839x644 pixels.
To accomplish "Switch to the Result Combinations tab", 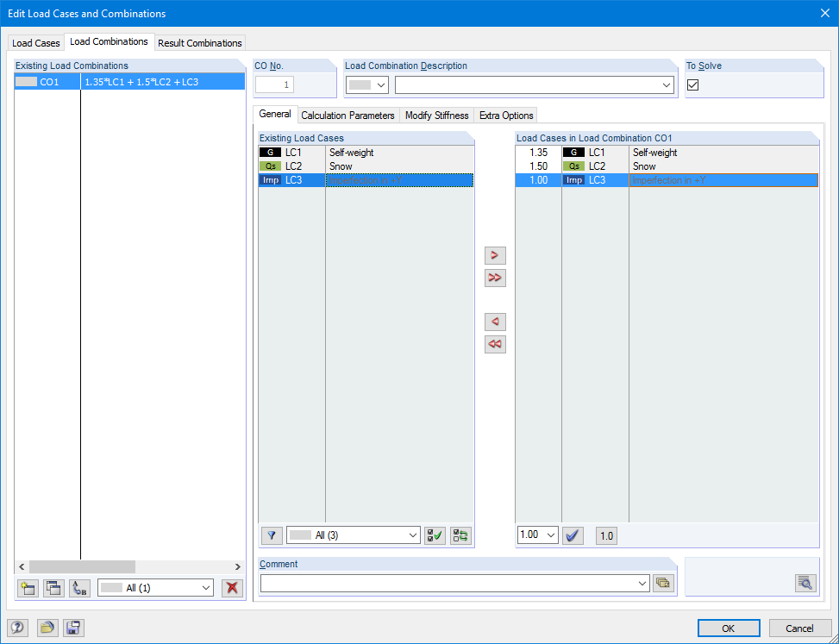I will point(199,42).
